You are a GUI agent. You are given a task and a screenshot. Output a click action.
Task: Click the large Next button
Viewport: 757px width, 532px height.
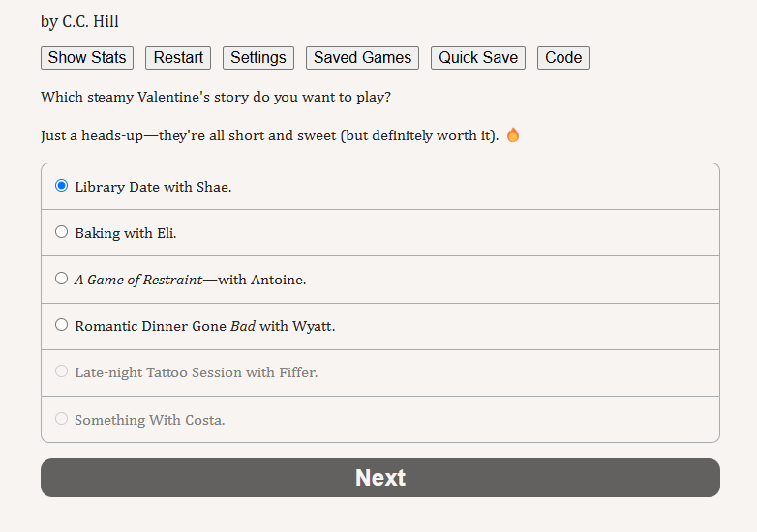click(380, 478)
